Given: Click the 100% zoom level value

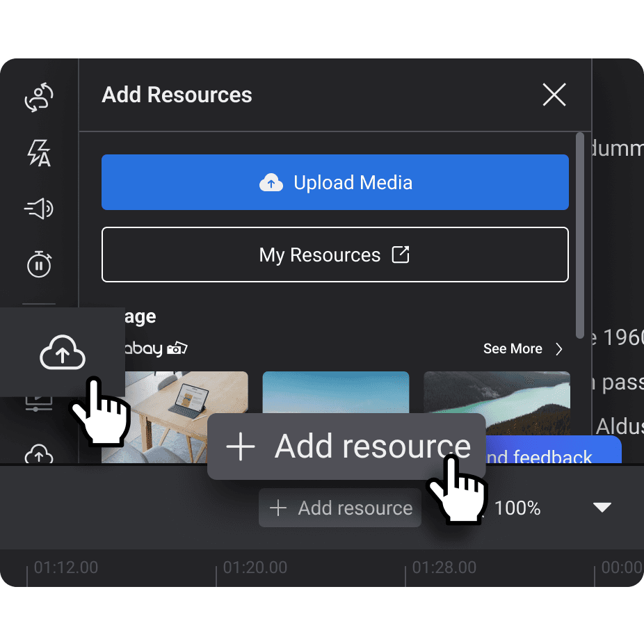Looking at the screenshot, I should [517, 508].
